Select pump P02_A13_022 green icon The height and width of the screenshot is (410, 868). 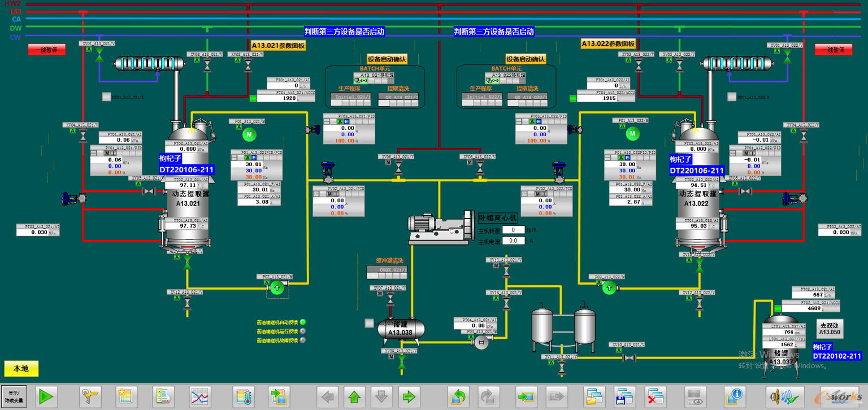point(609,288)
